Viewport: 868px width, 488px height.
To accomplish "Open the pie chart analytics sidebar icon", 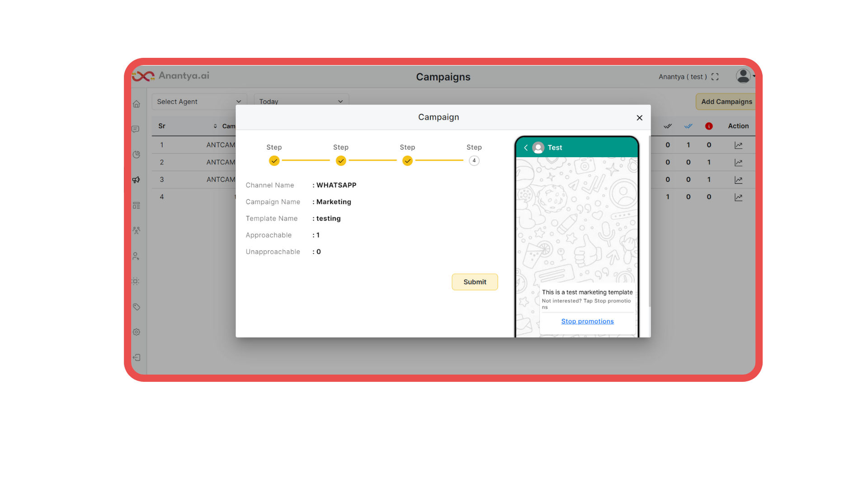I will [137, 155].
